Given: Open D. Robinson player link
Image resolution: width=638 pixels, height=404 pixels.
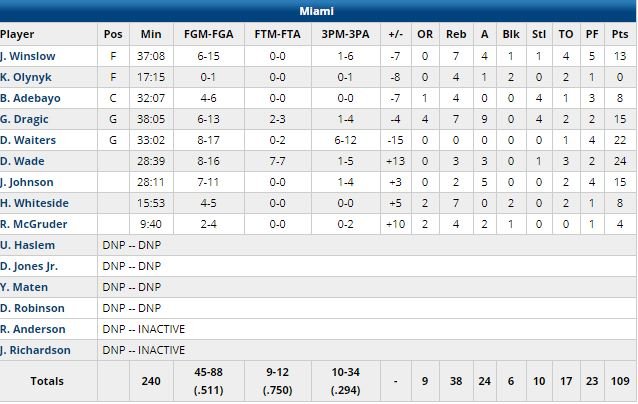Looking at the screenshot, I should click(32, 308).
